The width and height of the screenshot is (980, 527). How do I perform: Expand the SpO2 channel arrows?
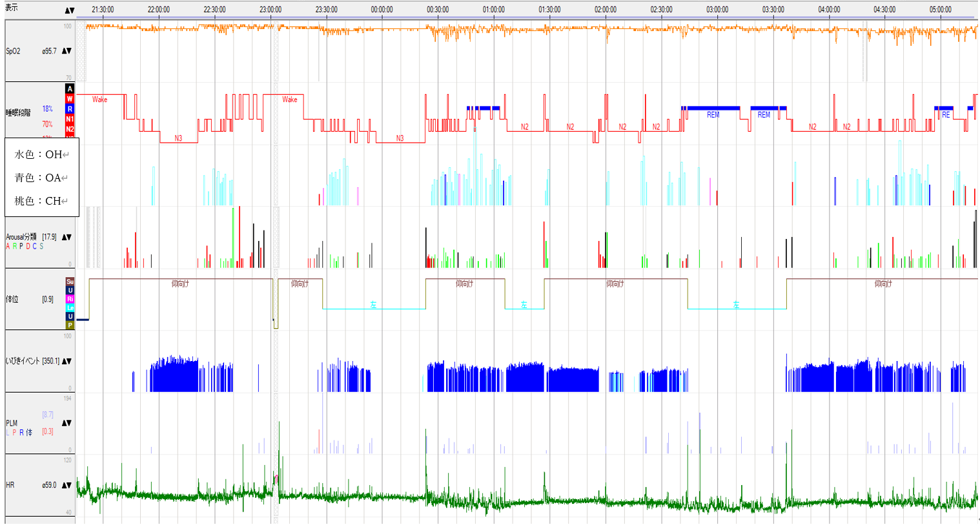pos(66,51)
